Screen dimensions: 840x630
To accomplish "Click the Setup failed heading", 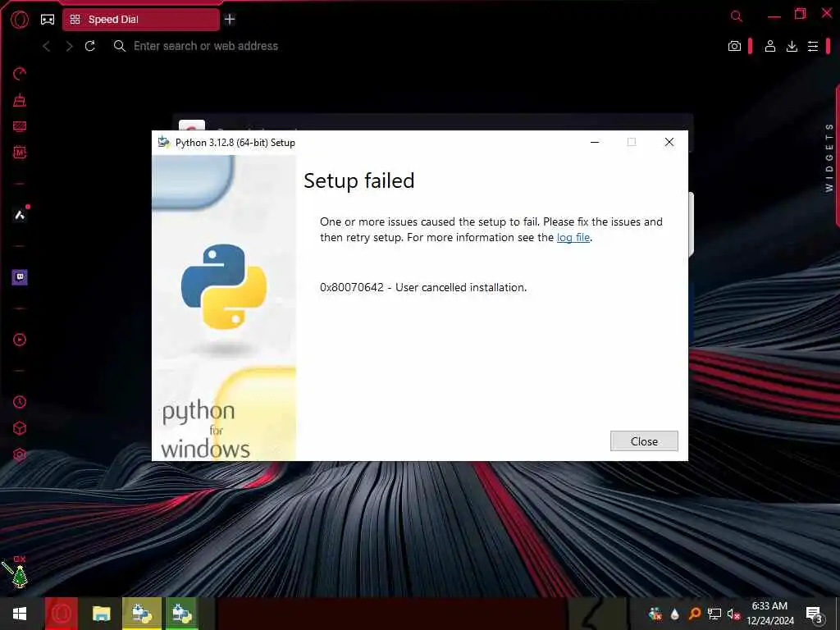I will pyautogui.click(x=359, y=180).
